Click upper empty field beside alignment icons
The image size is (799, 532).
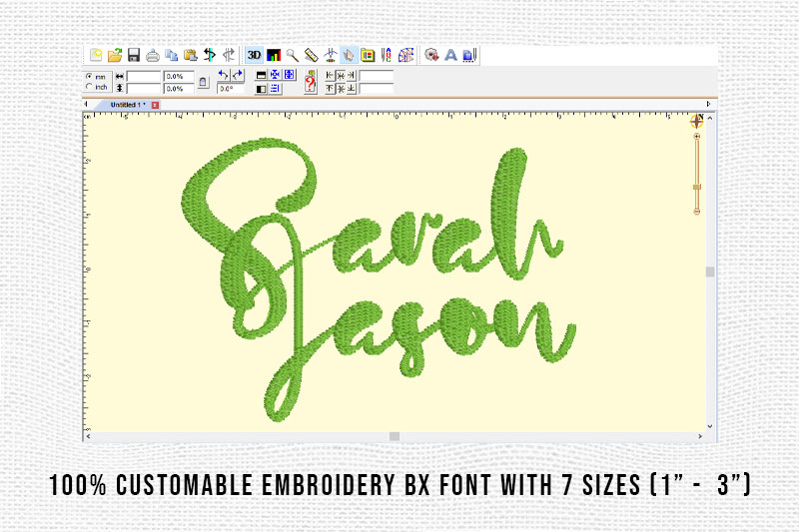tap(377, 76)
